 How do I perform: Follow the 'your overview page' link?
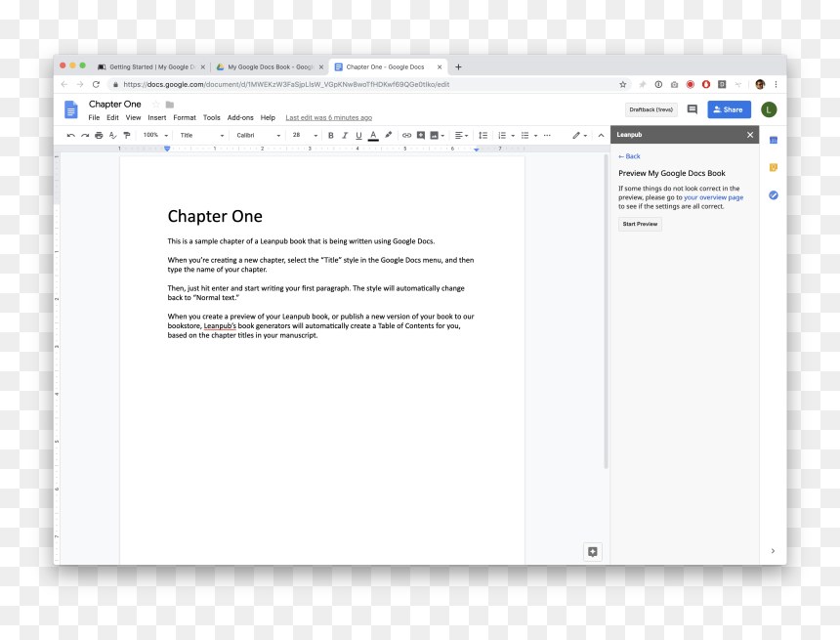pyautogui.click(x=713, y=197)
